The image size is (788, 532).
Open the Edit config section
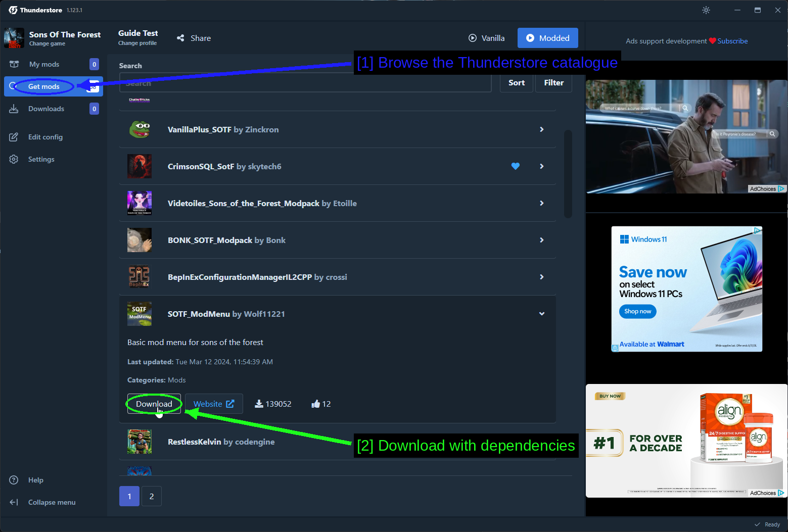pos(54,137)
